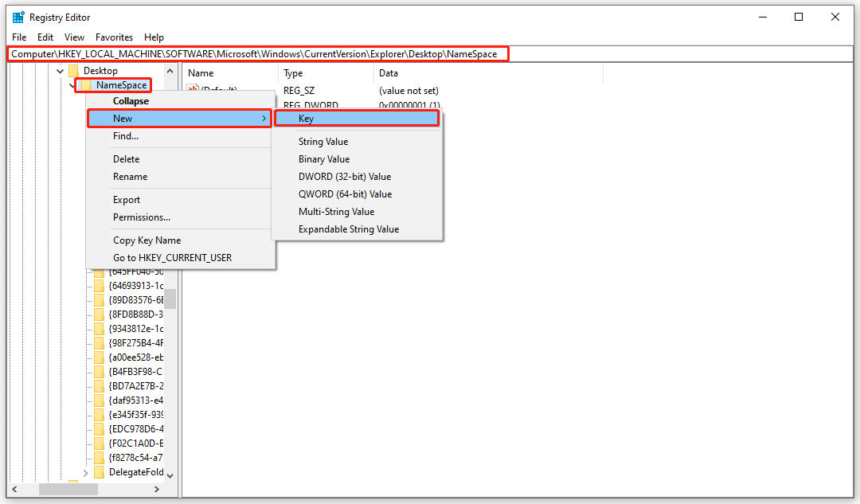860x504 pixels.
Task: Choose Multi-String Value
Action: pyautogui.click(x=357, y=212)
